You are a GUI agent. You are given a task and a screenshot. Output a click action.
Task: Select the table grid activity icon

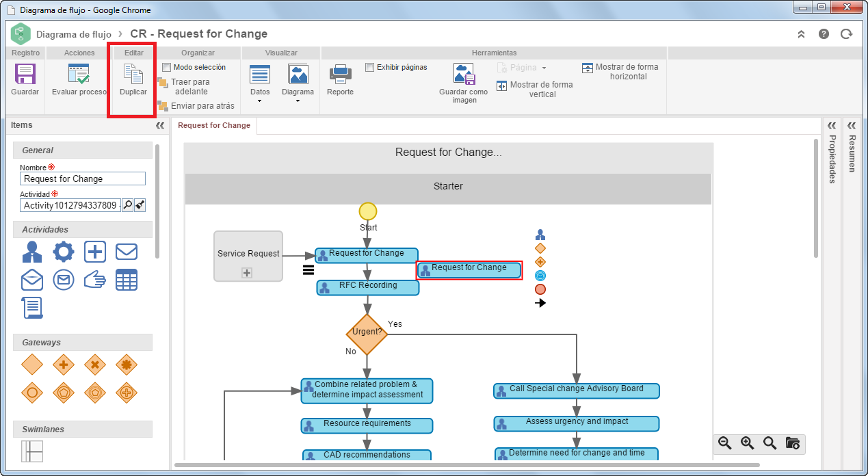127,280
